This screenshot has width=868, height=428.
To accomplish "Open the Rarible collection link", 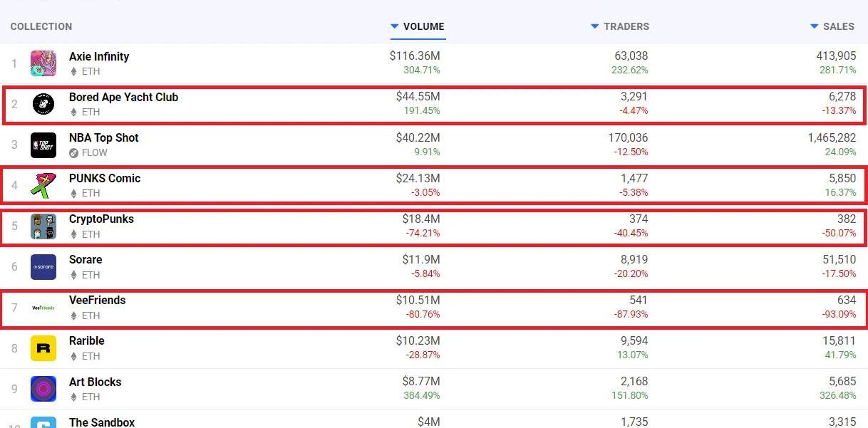I will 87,340.
